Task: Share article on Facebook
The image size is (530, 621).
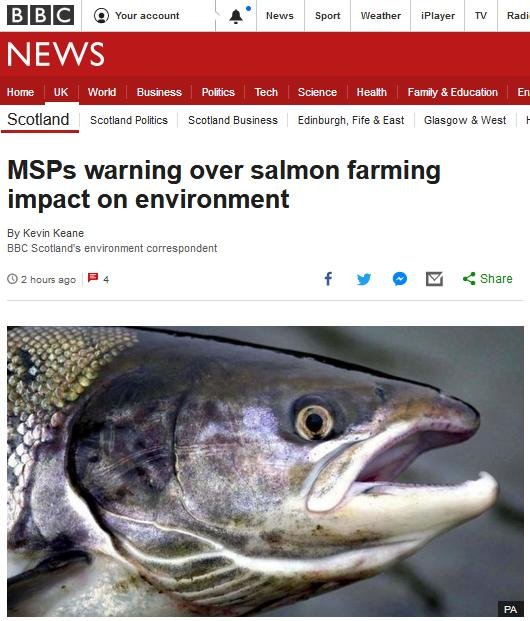Action: (328, 279)
